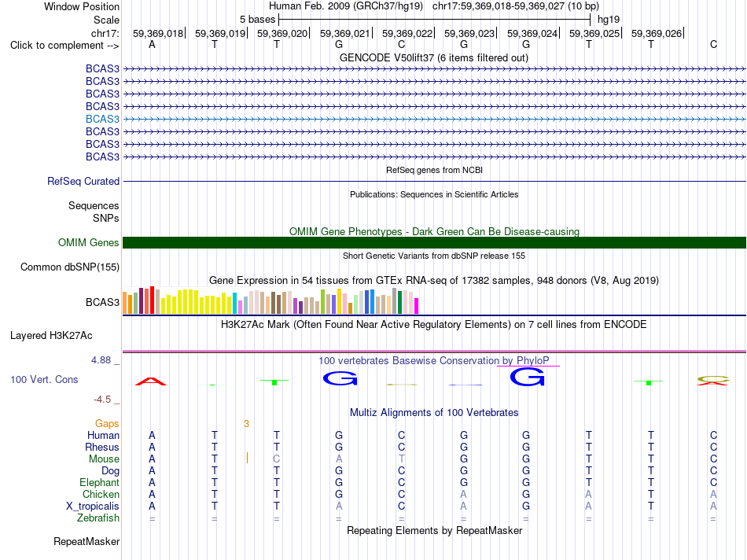Image resolution: width=747 pixels, height=560 pixels.
Task: Click the 'Click to complement -->' label
Action: coord(64,46)
